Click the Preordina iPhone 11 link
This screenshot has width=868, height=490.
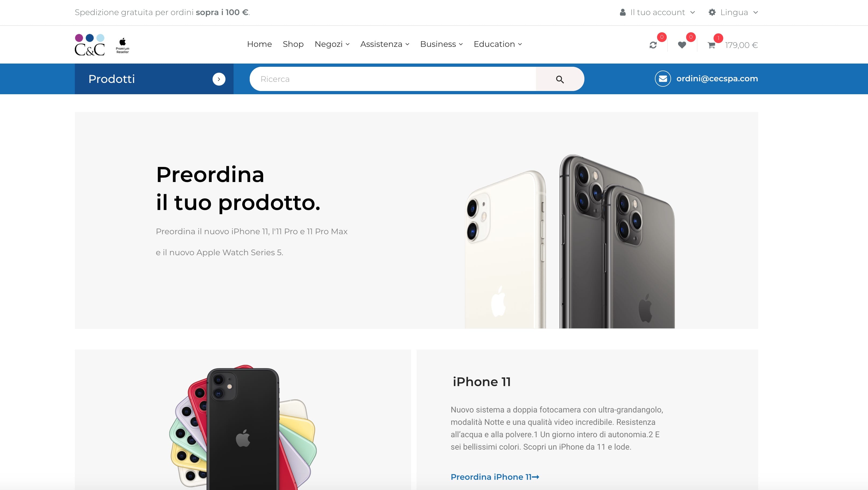(x=495, y=477)
